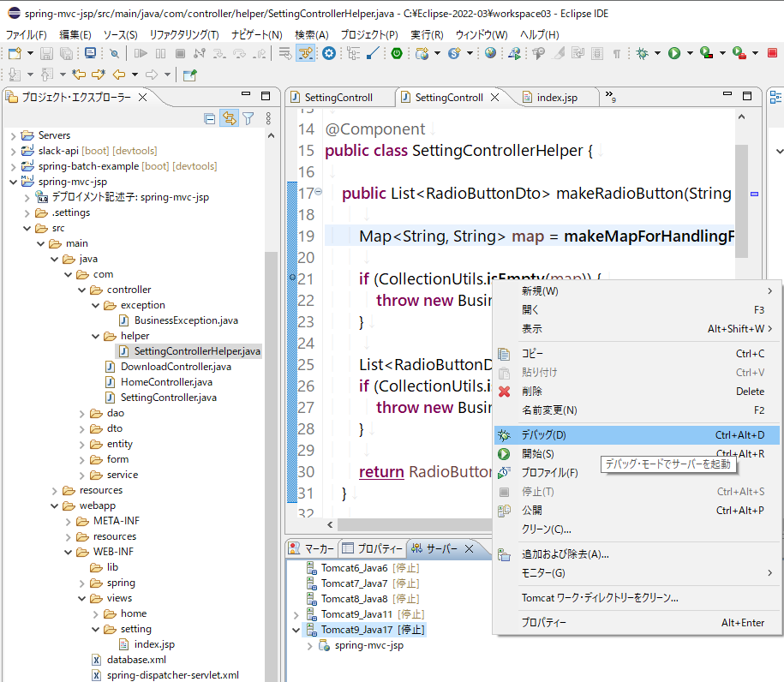Show hidden editor tabs list chevron

pos(611,95)
